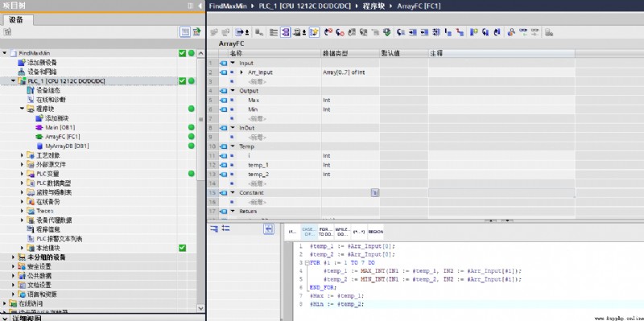Click the 新增 field under InOut
Viewport: 644px width, 321px height.
257,137
